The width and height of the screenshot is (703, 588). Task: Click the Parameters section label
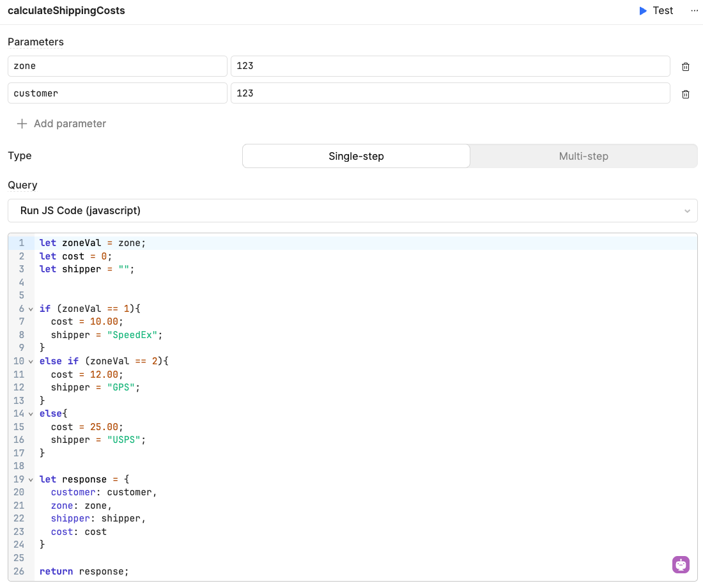point(36,42)
